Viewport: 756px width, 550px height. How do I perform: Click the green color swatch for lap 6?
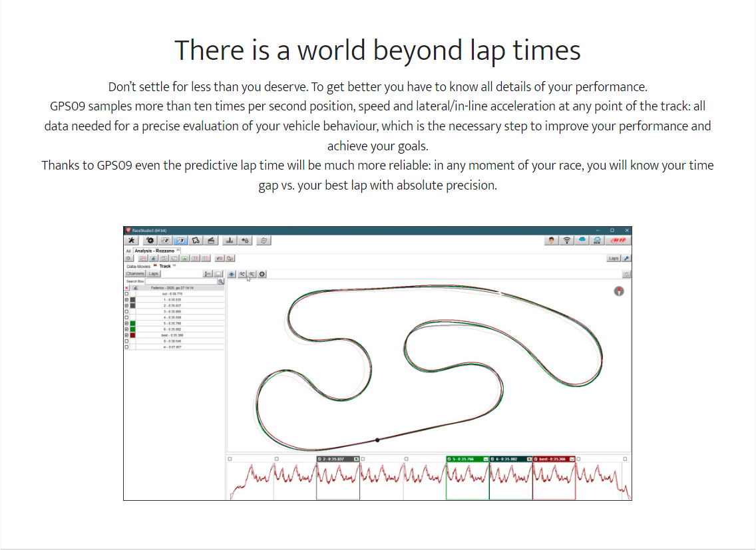click(132, 329)
